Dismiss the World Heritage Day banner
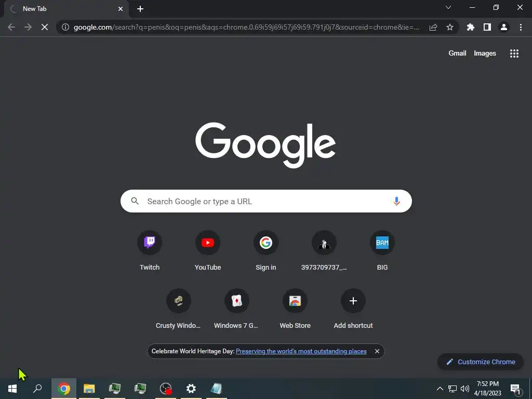532x399 pixels. [x=377, y=351]
